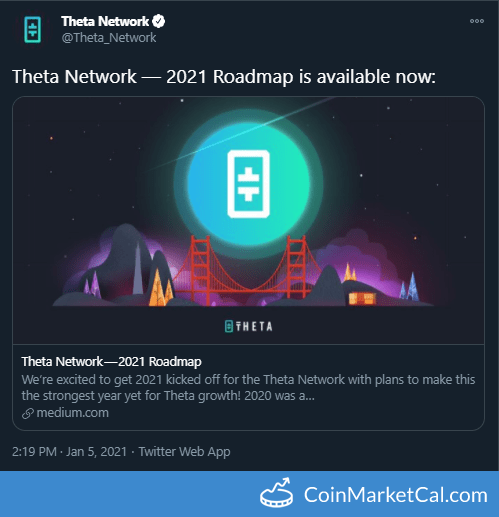
Task: Open the @Theta_Network handle link
Action: (109, 38)
